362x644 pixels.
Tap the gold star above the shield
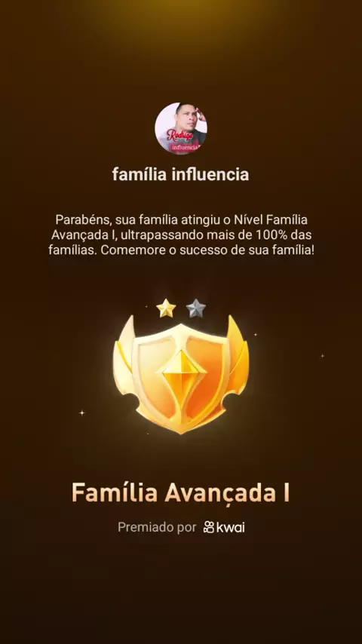tap(166, 308)
